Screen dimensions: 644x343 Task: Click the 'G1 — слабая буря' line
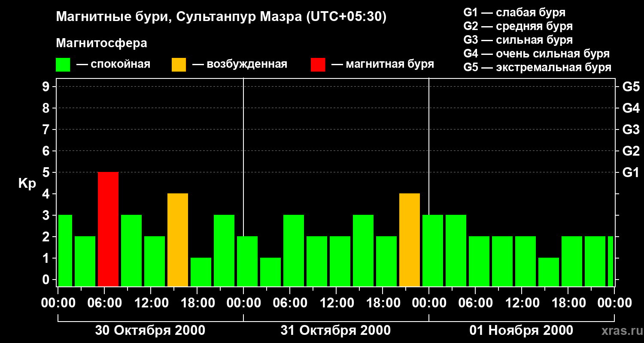514,12
